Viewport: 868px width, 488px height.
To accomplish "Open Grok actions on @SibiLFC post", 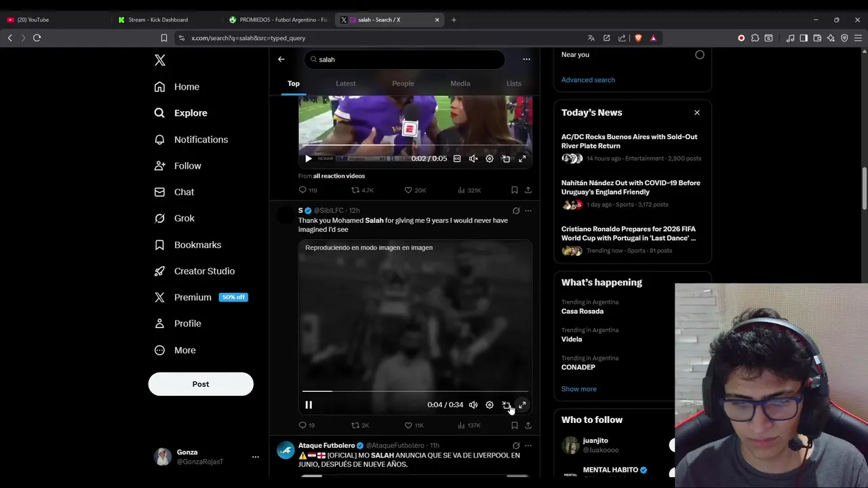I will (516, 211).
